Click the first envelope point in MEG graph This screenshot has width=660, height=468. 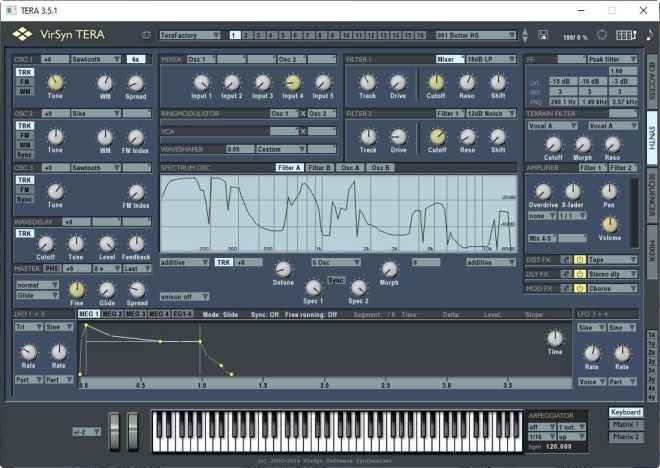(80, 374)
